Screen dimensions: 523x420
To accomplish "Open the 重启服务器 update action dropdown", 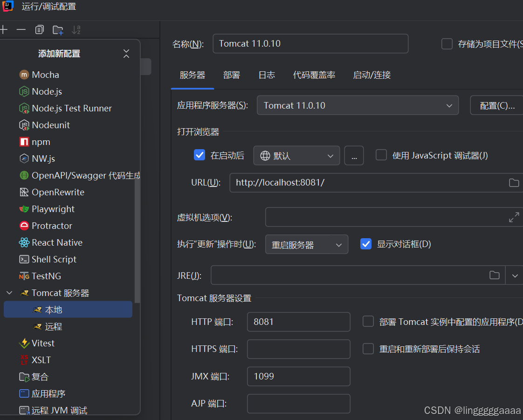I will tap(307, 245).
